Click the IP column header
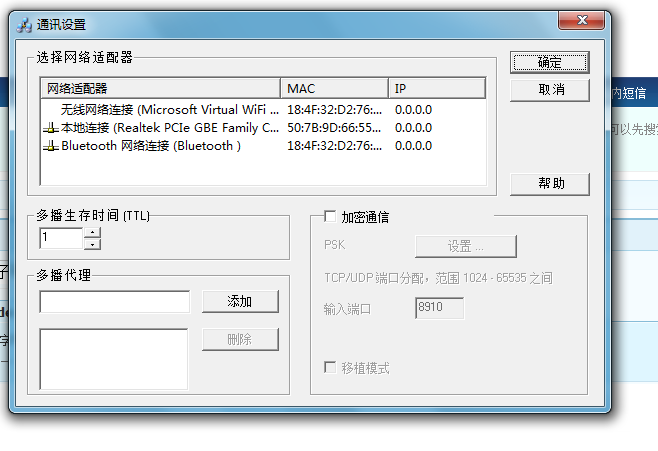 [x=436, y=88]
